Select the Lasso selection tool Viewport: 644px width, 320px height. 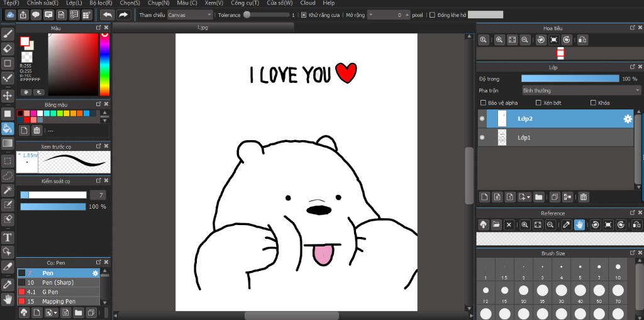pyautogui.click(x=8, y=176)
